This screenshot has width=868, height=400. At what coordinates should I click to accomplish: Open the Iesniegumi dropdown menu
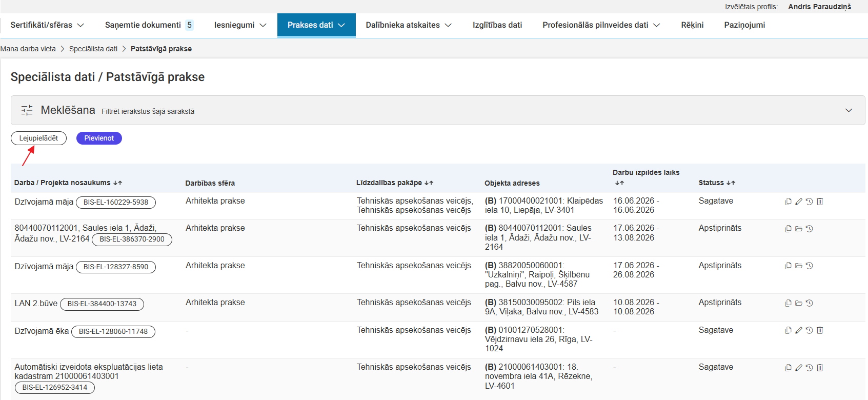(x=240, y=25)
